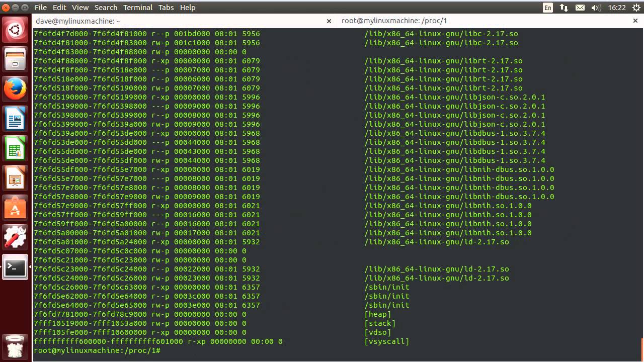Open System Settings wrench icon
Viewport: 644px width, 362px height.
coord(15,238)
